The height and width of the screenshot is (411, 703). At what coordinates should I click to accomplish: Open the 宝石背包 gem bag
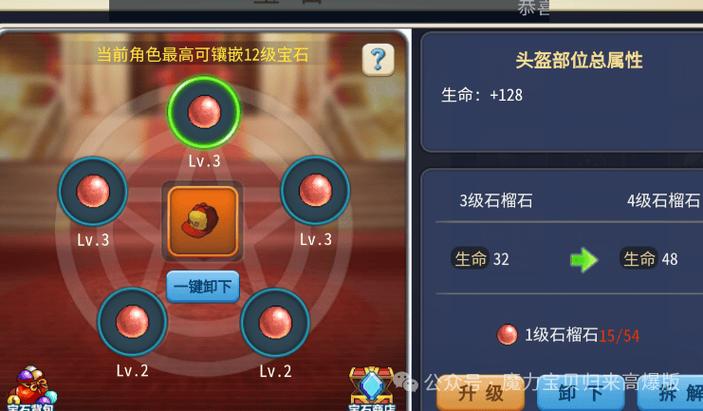tap(31, 388)
